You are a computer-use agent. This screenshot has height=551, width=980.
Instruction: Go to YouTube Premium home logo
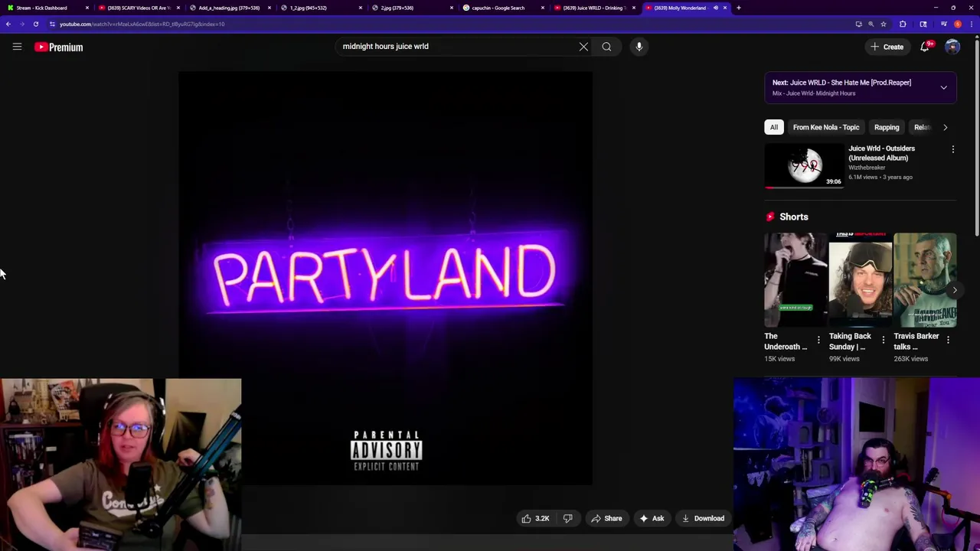[x=58, y=47]
